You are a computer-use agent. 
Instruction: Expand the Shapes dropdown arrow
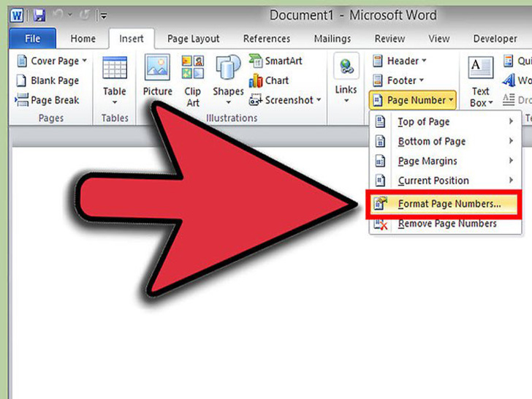click(228, 102)
